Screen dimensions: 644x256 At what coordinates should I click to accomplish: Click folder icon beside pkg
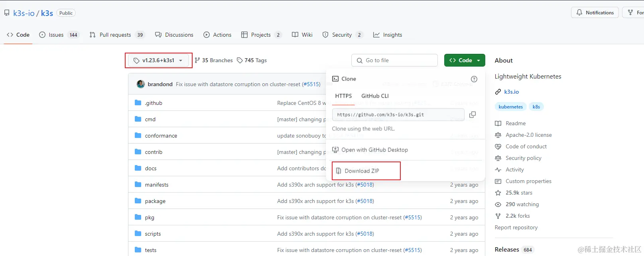(138, 217)
